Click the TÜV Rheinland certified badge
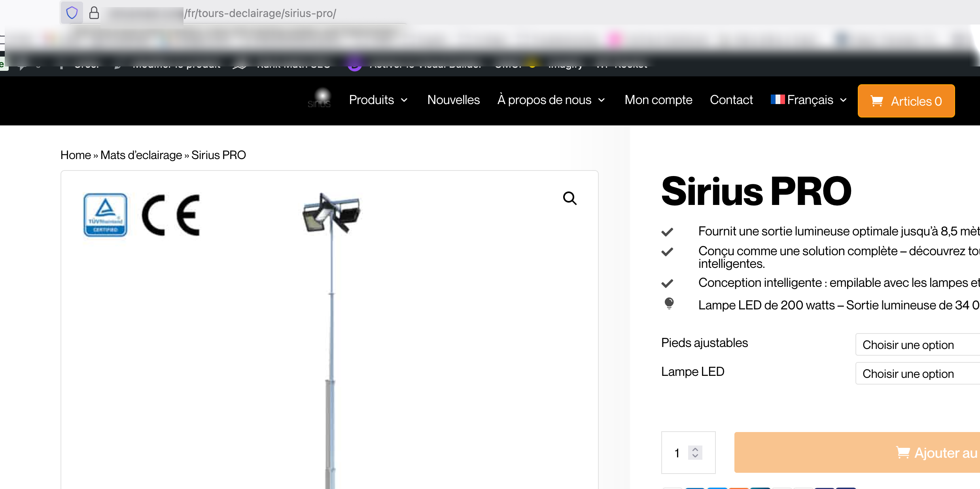Screen dimensions: 980x489 click(105, 215)
